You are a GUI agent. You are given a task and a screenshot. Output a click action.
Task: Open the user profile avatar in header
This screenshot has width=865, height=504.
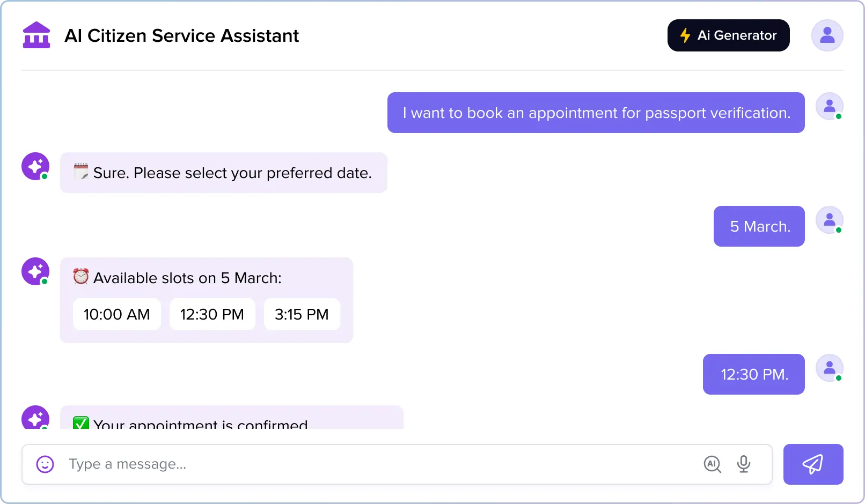(x=827, y=35)
